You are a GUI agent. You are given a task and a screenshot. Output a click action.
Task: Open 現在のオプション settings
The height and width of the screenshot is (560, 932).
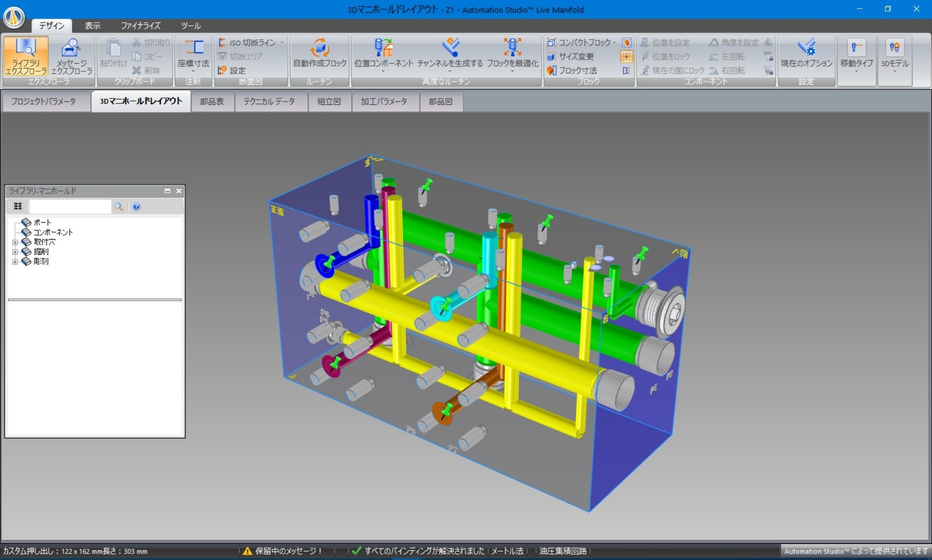[x=806, y=53]
